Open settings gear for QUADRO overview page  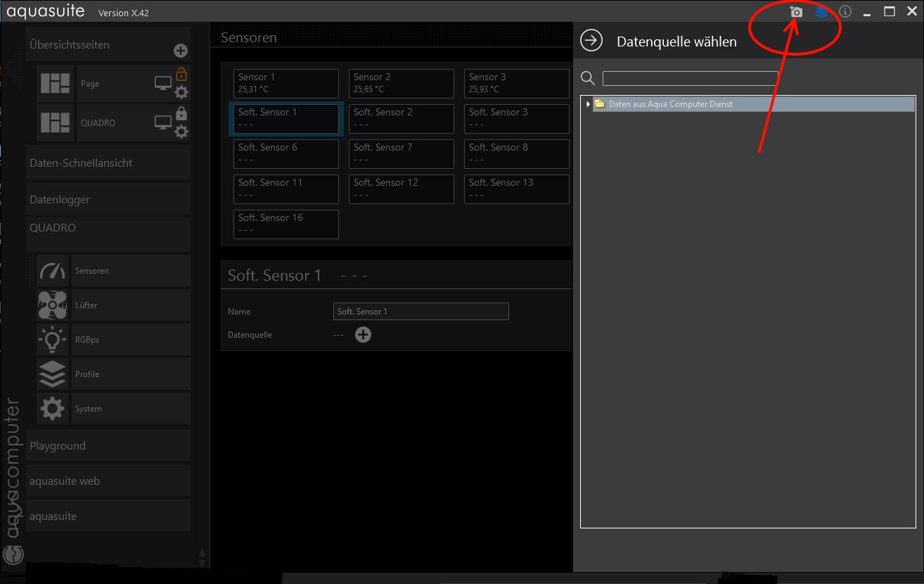pyautogui.click(x=181, y=132)
